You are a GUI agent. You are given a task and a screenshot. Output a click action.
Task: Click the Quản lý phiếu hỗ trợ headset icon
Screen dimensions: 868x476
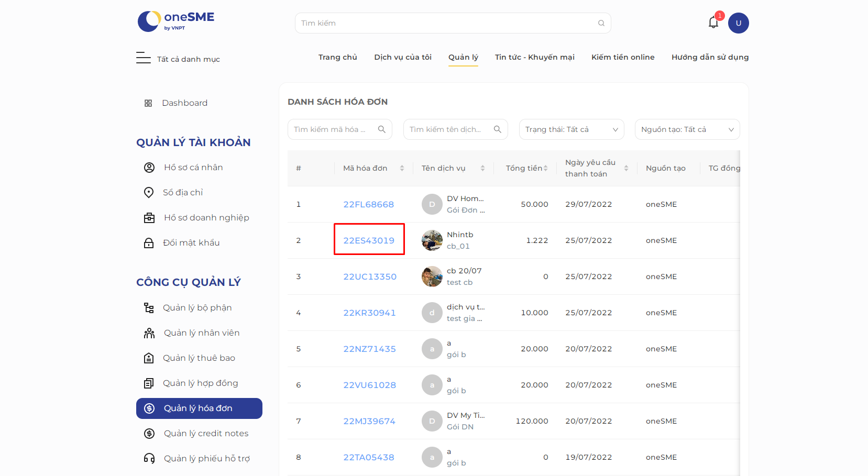(149, 459)
